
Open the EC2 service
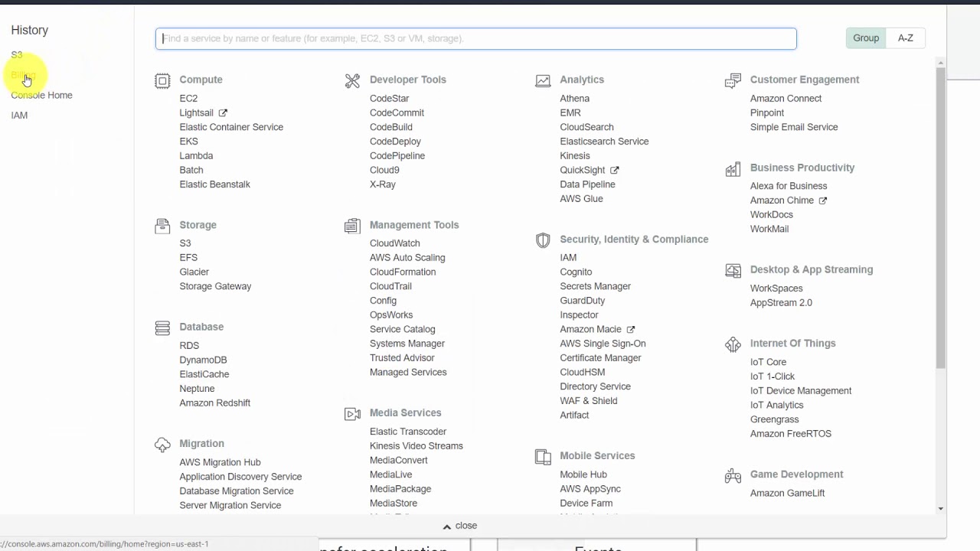pos(188,98)
